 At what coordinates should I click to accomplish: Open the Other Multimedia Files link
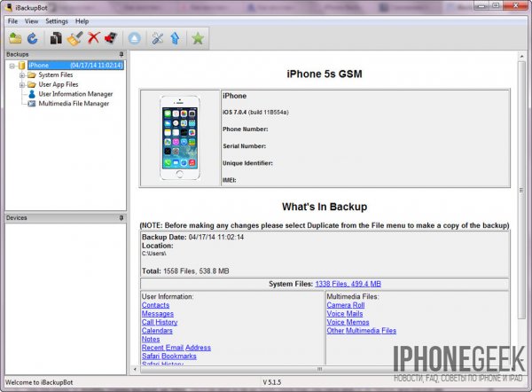(x=362, y=331)
